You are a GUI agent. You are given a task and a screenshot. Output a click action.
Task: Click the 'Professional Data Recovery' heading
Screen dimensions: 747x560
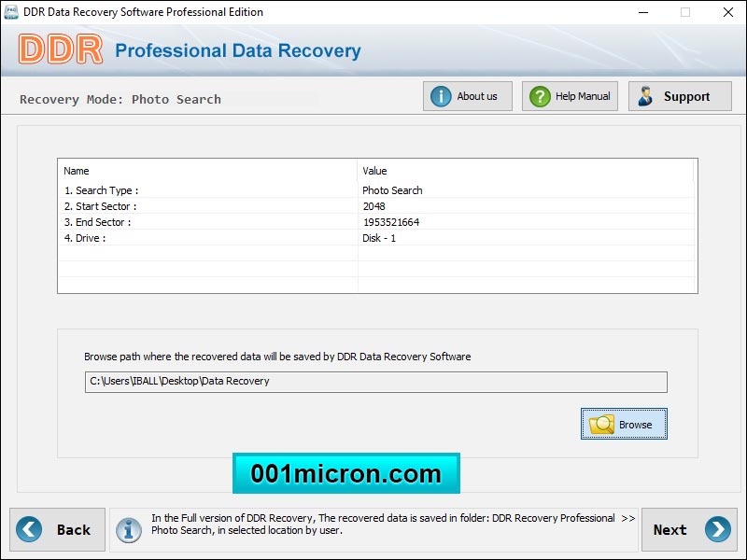click(x=238, y=50)
